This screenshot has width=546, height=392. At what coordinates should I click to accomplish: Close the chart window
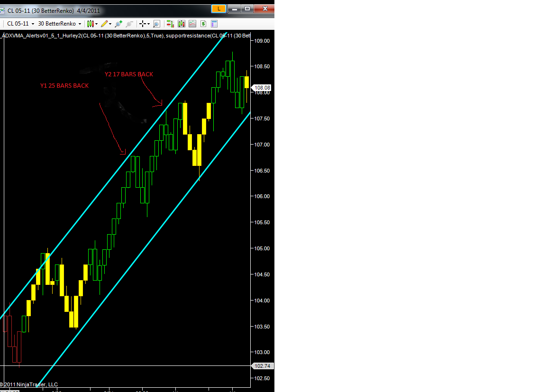[265, 9]
